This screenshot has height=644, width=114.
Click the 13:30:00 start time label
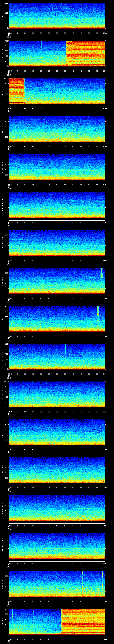9,639
